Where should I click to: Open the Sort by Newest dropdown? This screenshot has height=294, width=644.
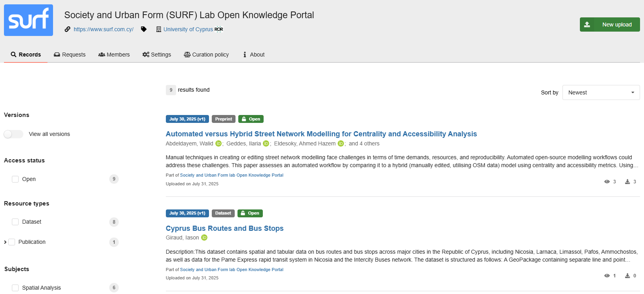pyautogui.click(x=601, y=92)
